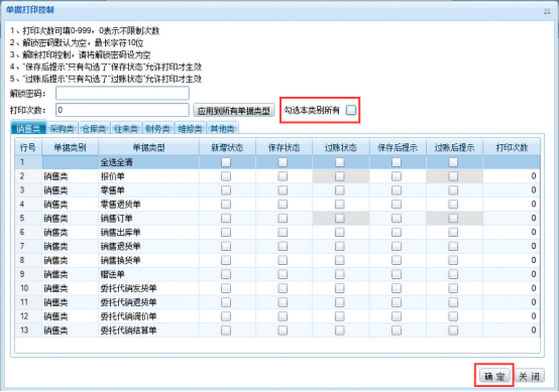Toggle 过账状态 for 零售单
Viewport: 559px width, 392px height.
click(340, 190)
